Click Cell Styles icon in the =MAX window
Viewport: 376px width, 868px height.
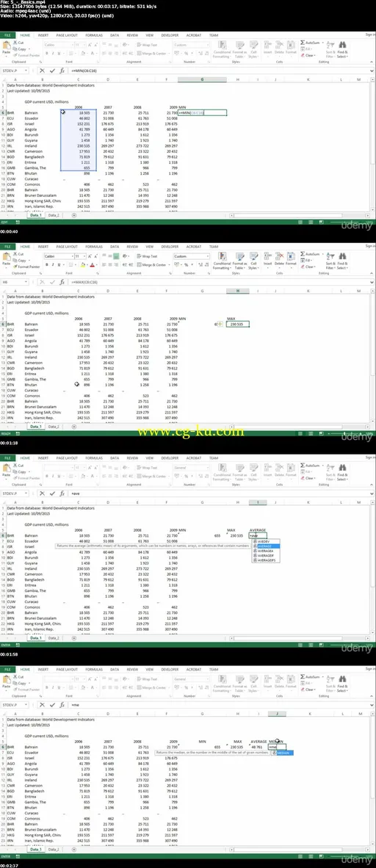point(253,256)
